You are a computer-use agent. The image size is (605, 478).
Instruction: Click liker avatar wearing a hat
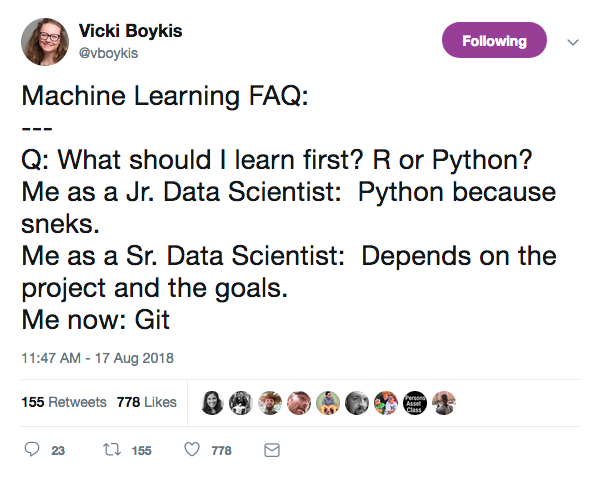pyautogui.click(x=270, y=403)
